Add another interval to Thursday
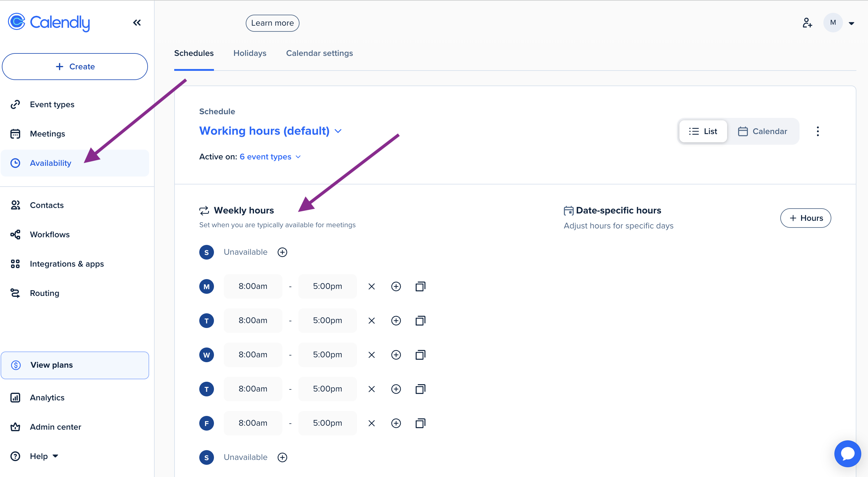 click(396, 389)
